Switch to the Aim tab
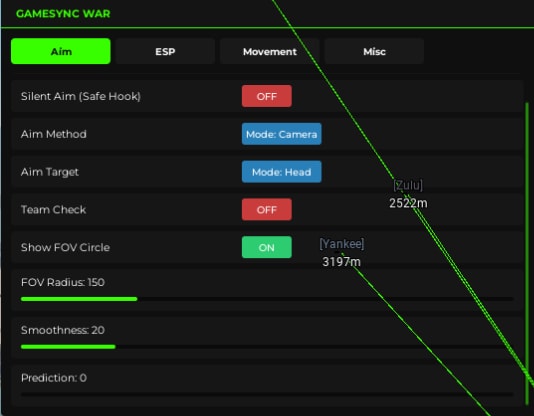534x416 pixels. (x=61, y=51)
